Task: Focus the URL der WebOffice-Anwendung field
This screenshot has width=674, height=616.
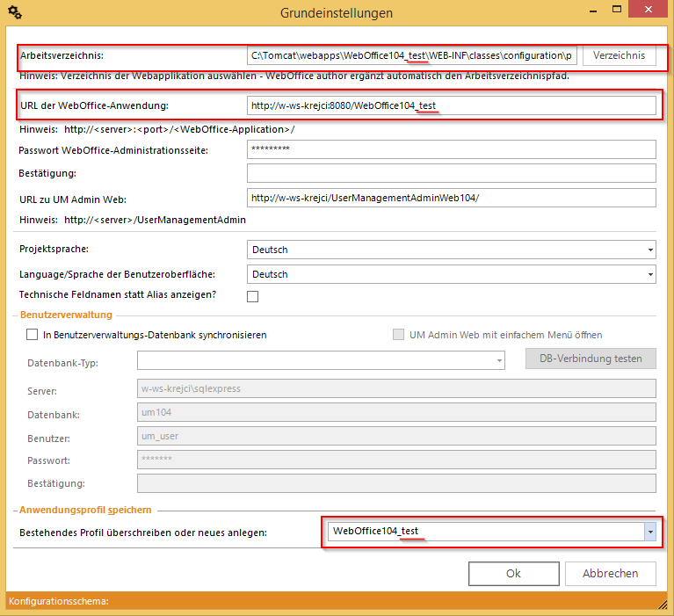Action: 451,106
